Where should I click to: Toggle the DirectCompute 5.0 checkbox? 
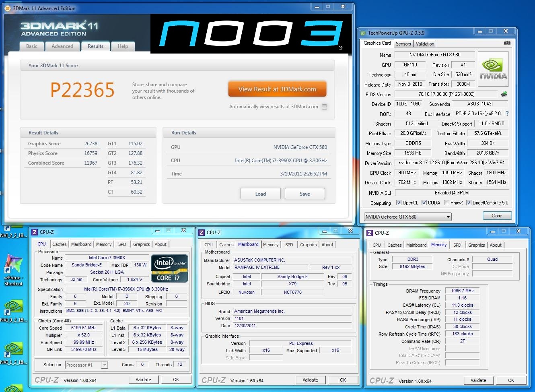(469, 203)
